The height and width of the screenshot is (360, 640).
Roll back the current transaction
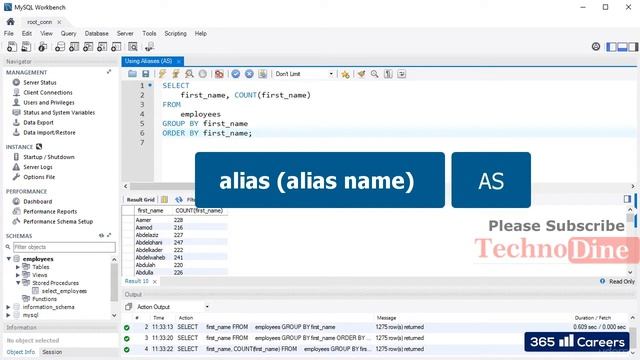249,74
